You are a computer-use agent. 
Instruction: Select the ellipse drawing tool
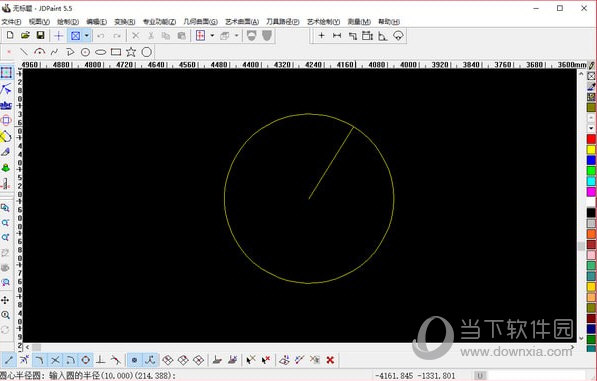pos(101,52)
